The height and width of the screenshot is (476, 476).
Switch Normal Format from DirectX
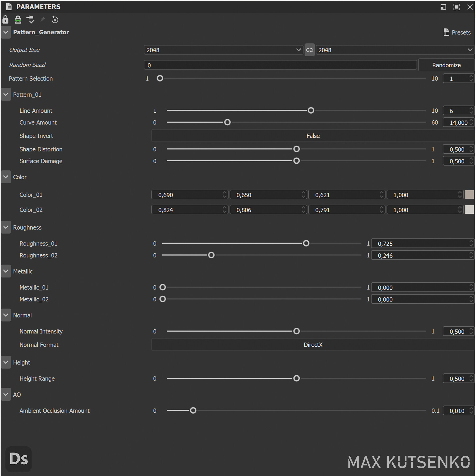tap(313, 345)
